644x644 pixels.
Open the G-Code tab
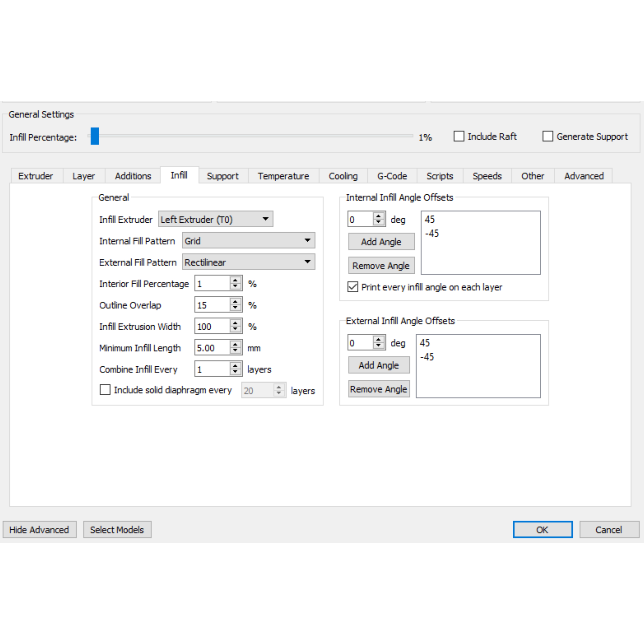[392, 176]
